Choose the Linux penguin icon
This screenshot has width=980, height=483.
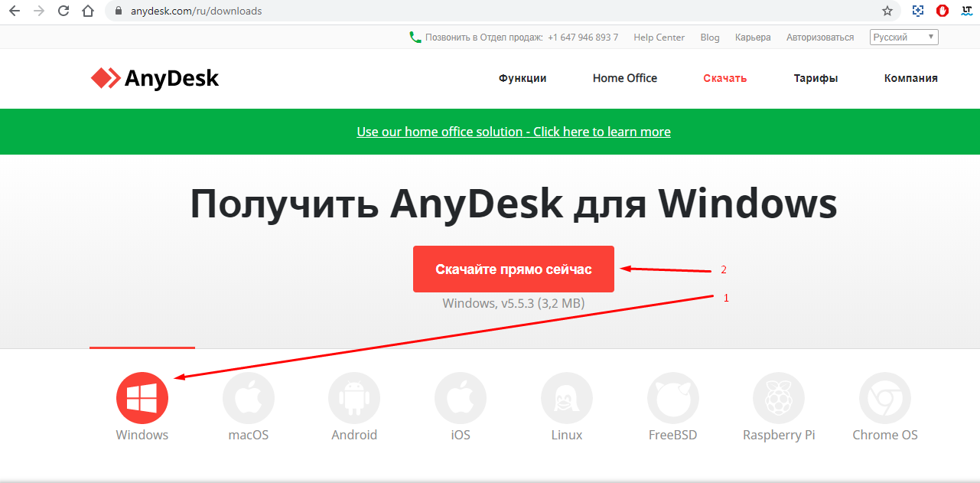coord(567,398)
